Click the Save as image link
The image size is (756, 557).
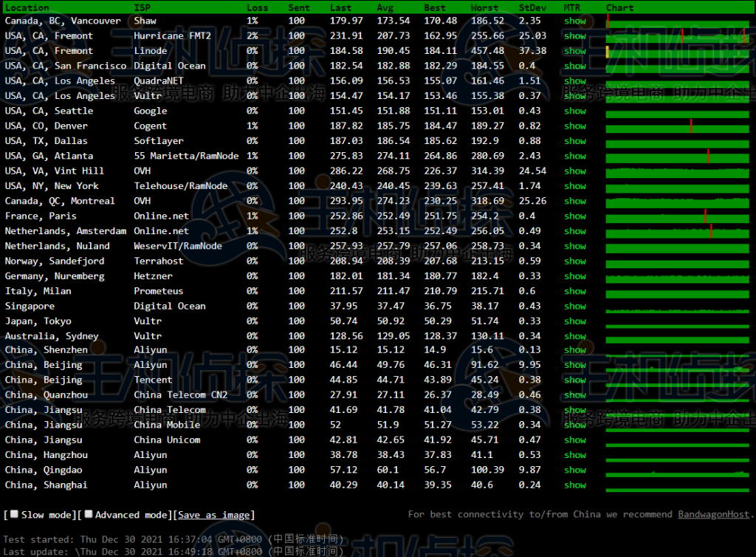click(216, 515)
